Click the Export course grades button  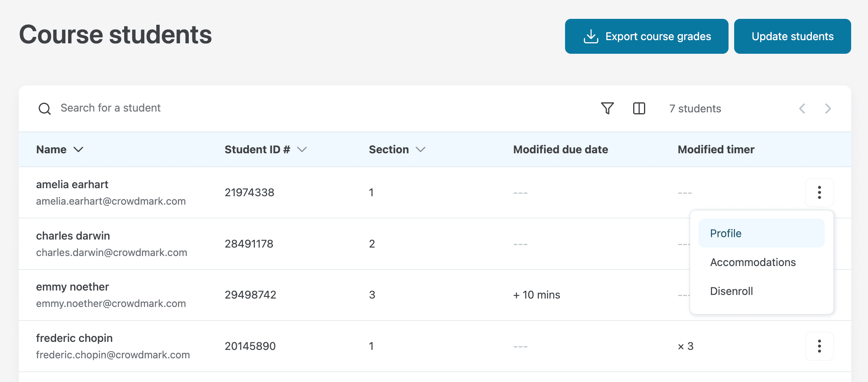[646, 37]
